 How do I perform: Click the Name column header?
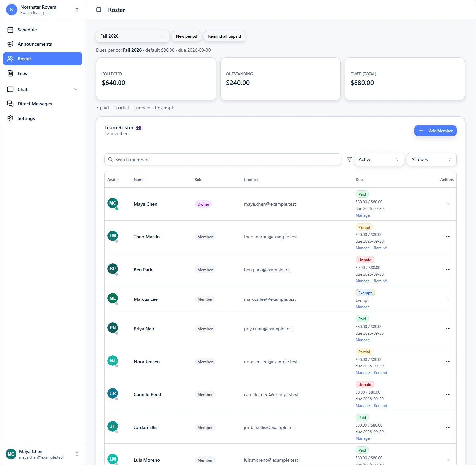139,180
